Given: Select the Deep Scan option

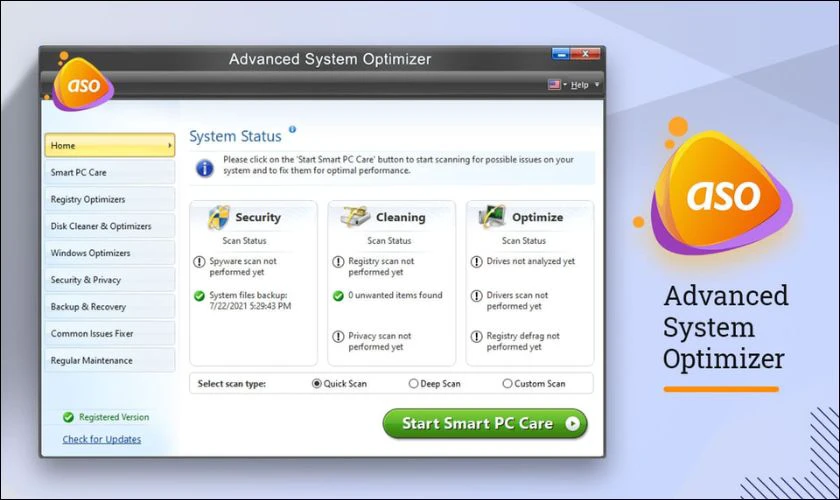Looking at the screenshot, I should pos(414,383).
